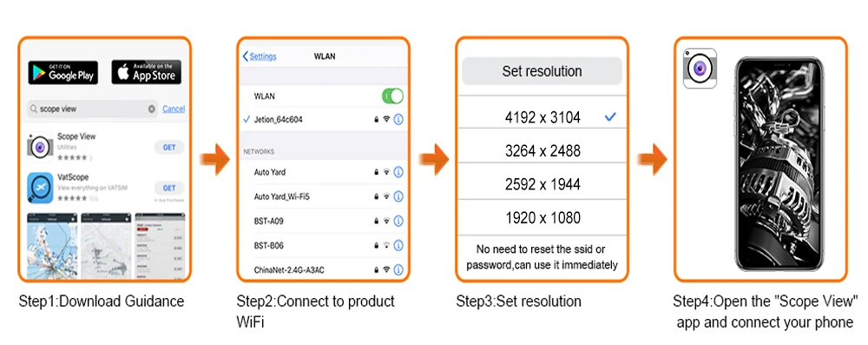
Task: Open info for Jetion_64c604 network
Action: [x=398, y=119]
